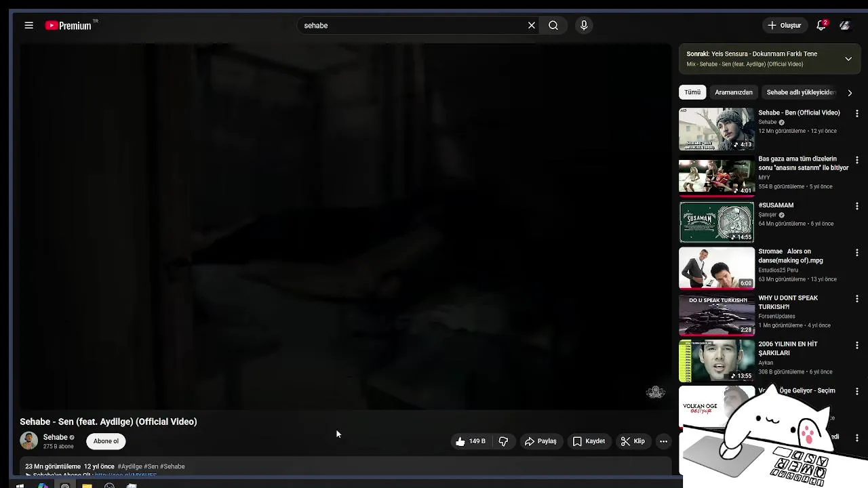The height and width of the screenshot is (488, 868).
Task: Click the Sehabe channel name under video
Action: tap(56, 437)
